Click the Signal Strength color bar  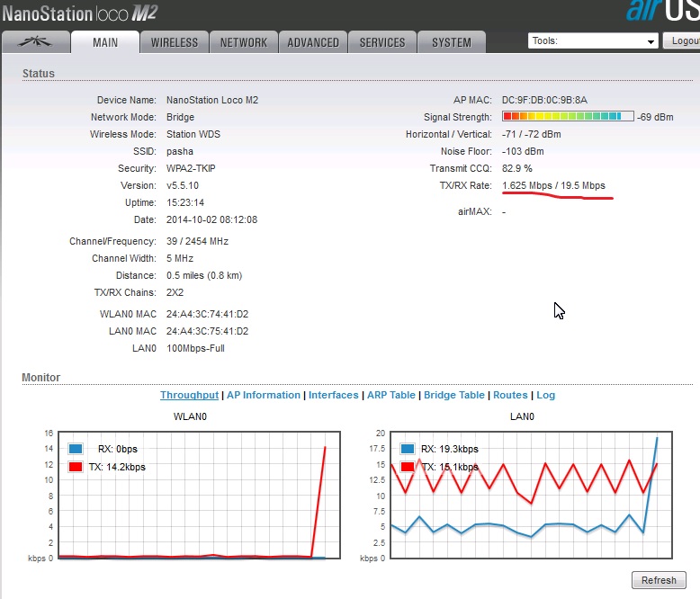point(568,117)
